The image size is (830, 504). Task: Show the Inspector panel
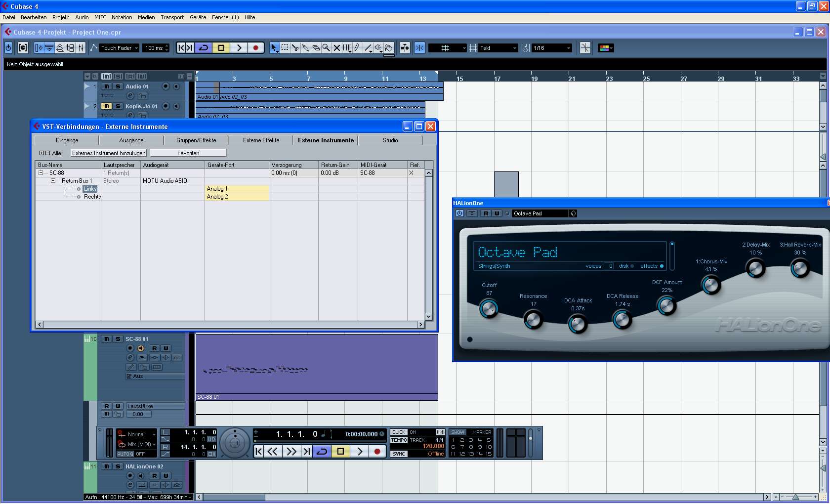(x=39, y=48)
